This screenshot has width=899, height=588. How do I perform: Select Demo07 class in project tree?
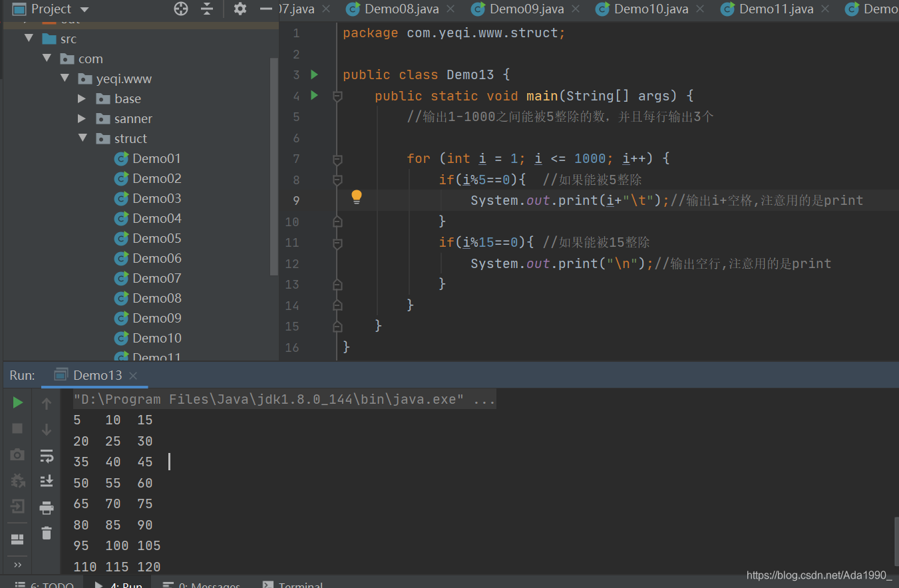point(148,278)
